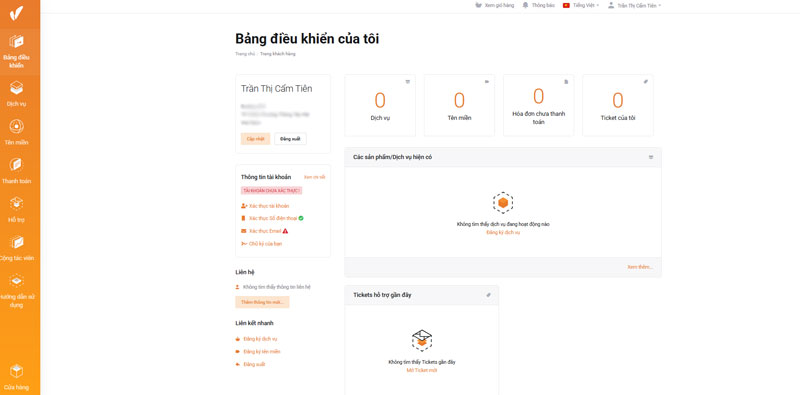Click the green check beside Số điện thoại
The image size is (800, 395).
click(x=301, y=218)
